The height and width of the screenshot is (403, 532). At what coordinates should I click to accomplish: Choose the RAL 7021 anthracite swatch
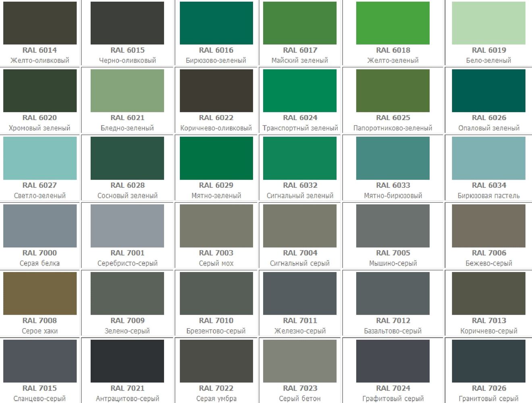point(127,361)
